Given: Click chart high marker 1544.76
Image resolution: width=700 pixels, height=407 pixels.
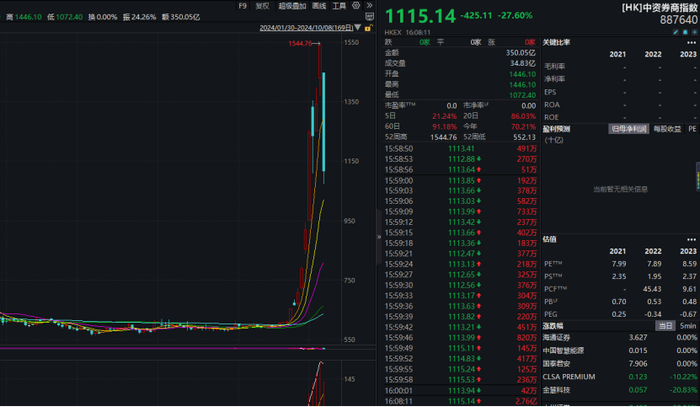Looking at the screenshot, I should (x=300, y=43).
